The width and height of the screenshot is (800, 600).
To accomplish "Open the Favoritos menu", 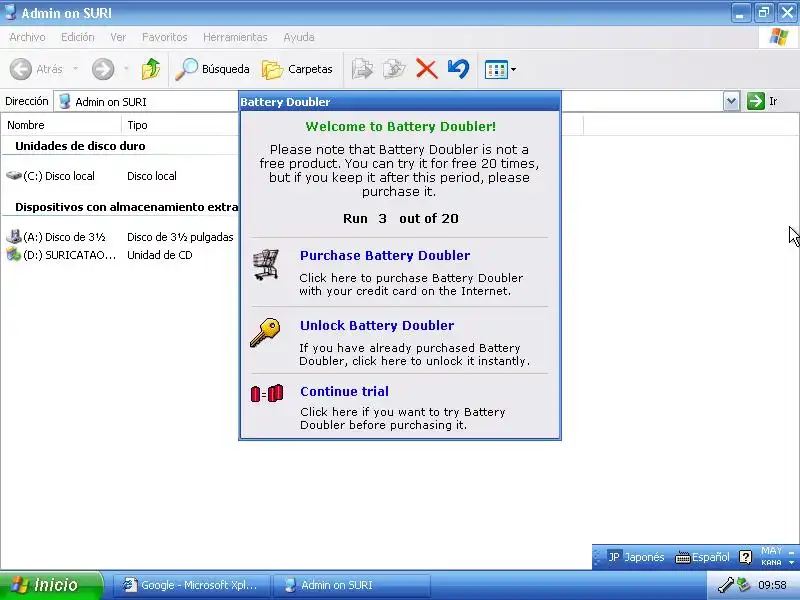I will click(x=164, y=37).
